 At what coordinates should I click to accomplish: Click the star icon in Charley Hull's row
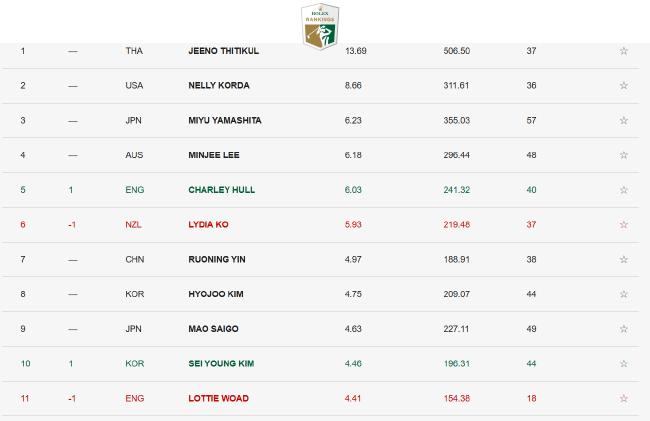624,190
